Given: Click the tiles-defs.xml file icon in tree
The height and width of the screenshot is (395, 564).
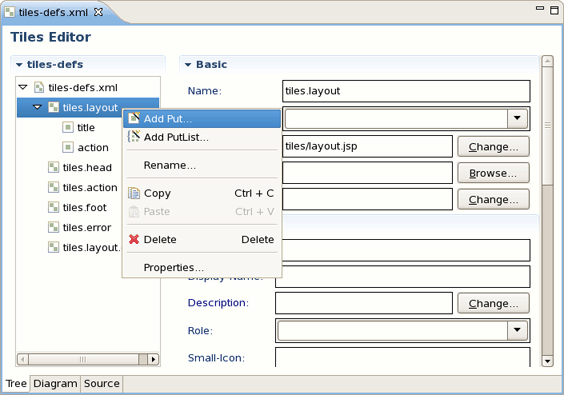Looking at the screenshot, I should [x=39, y=87].
